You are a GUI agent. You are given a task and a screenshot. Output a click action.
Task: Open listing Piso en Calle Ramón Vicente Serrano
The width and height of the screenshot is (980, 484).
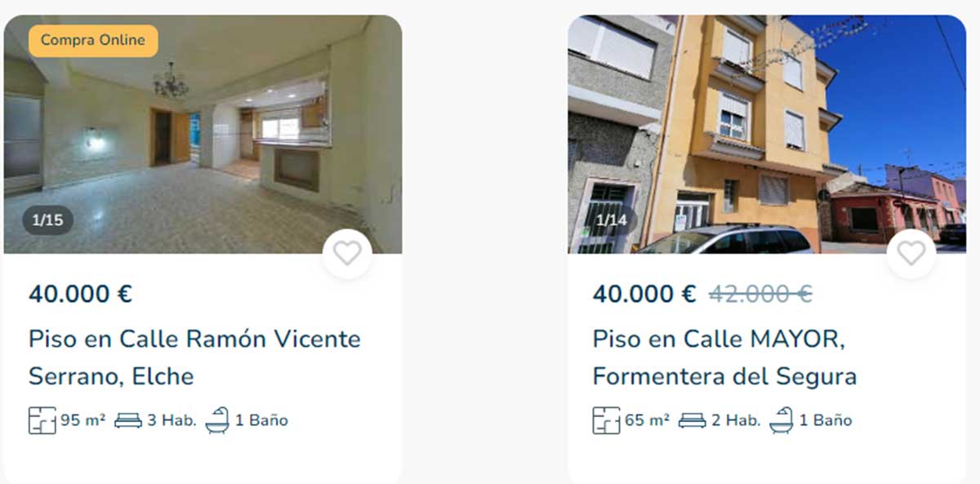coord(194,357)
